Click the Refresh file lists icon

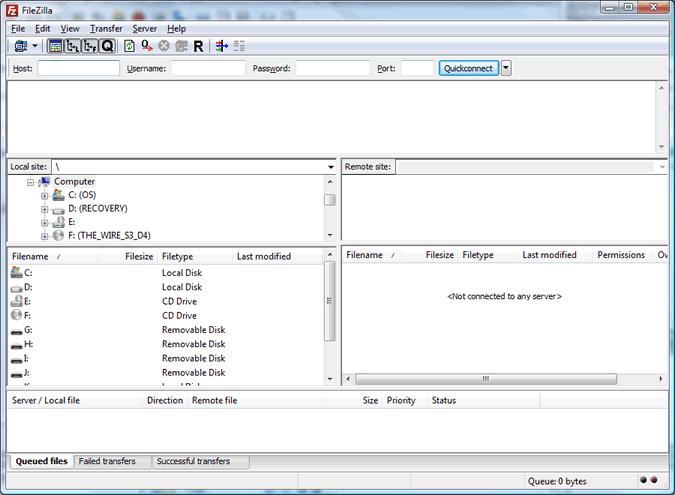tap(129, 46)
